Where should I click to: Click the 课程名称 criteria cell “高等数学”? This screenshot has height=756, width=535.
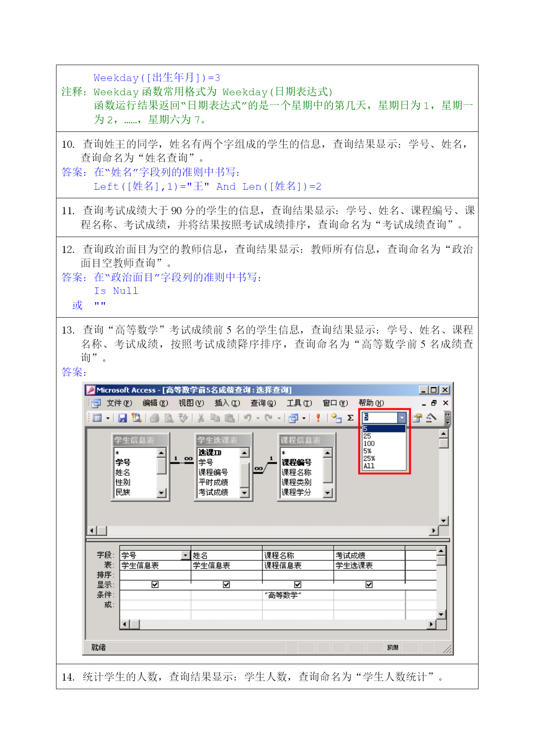click(298, 595)
